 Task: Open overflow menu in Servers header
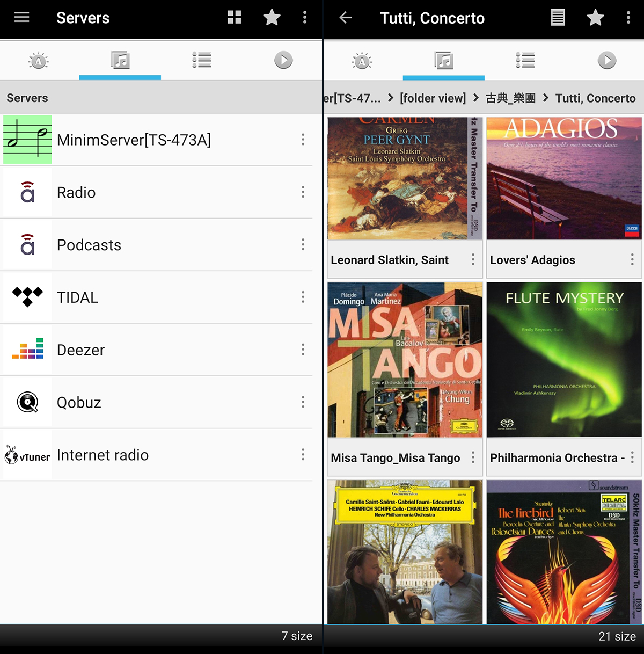[305, 18]
